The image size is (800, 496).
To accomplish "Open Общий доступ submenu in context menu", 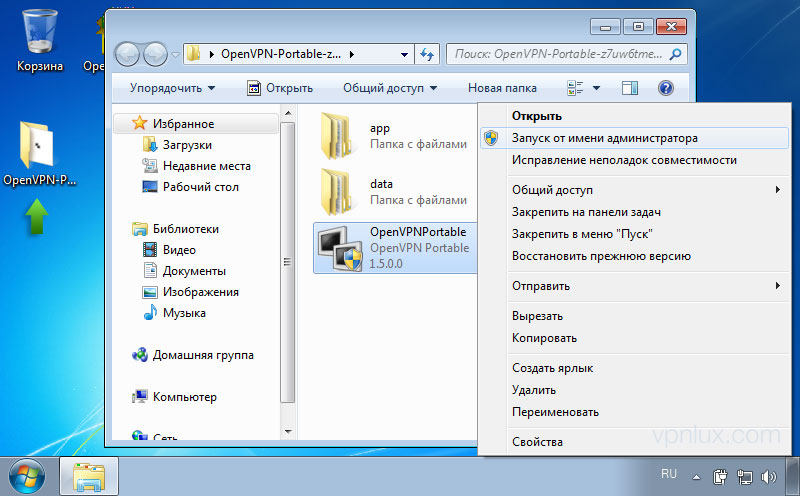I will point(634,190).
